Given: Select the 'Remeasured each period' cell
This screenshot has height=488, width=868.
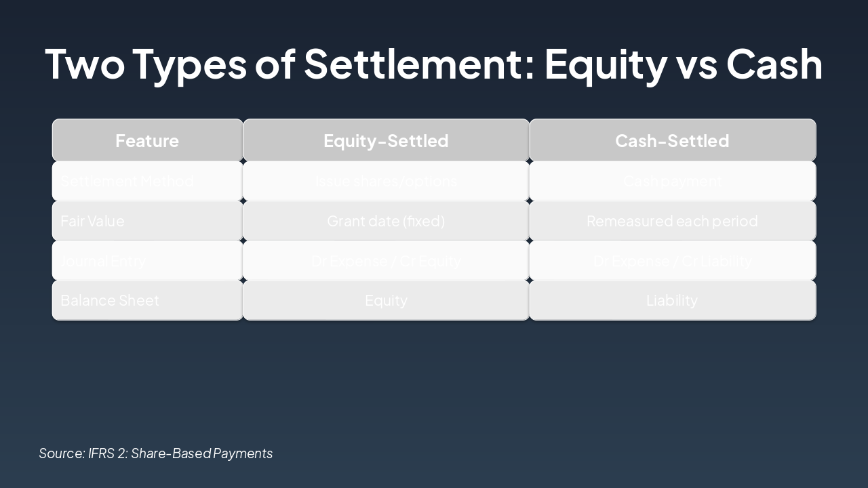Looking at the screenshot, I should point(672,221).
